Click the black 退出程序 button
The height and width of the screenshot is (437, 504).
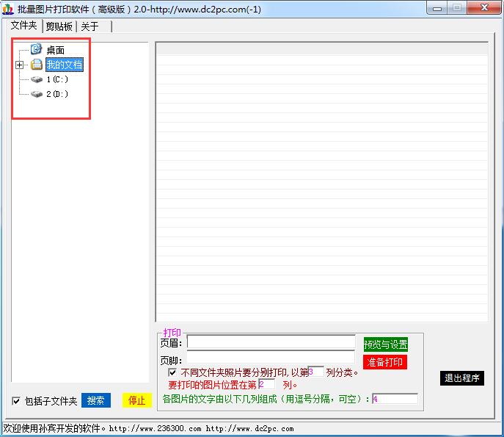[x=462, y=378]
